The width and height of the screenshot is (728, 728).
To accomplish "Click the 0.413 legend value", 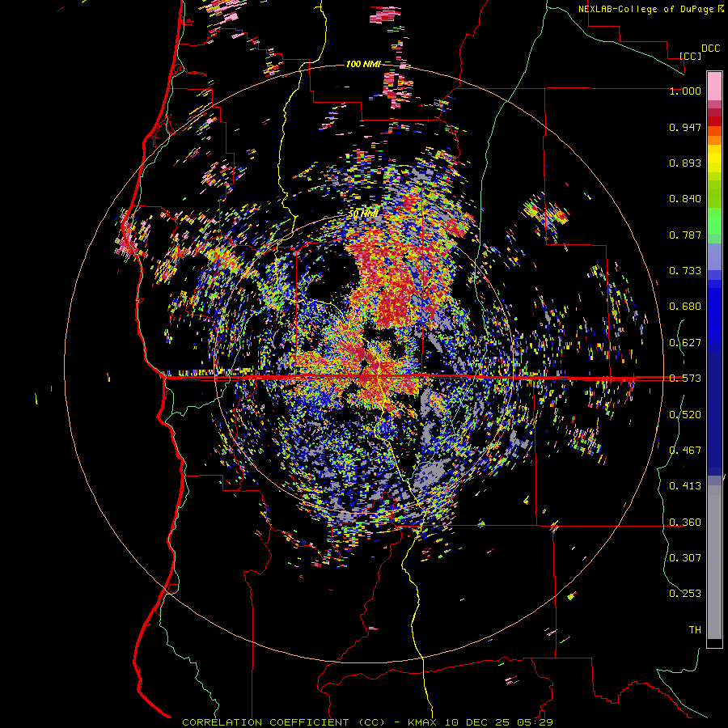I will (685, 486).
